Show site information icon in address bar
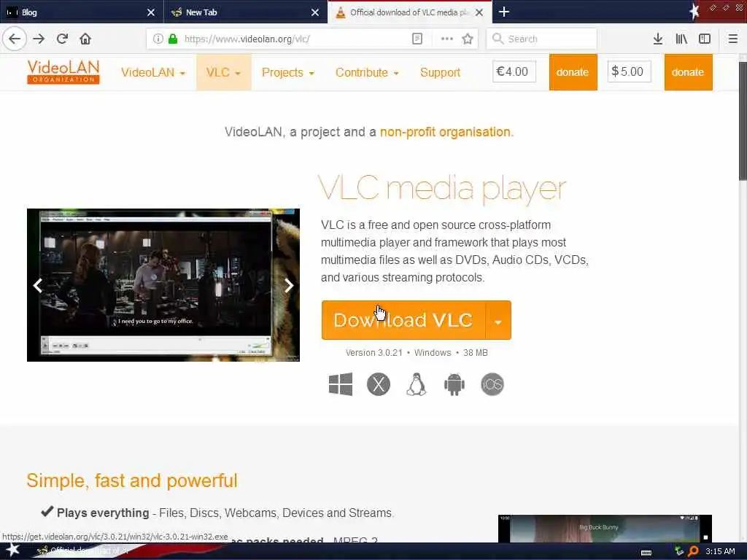This screenshot has width=747, height=560. (x=158, y=39)
